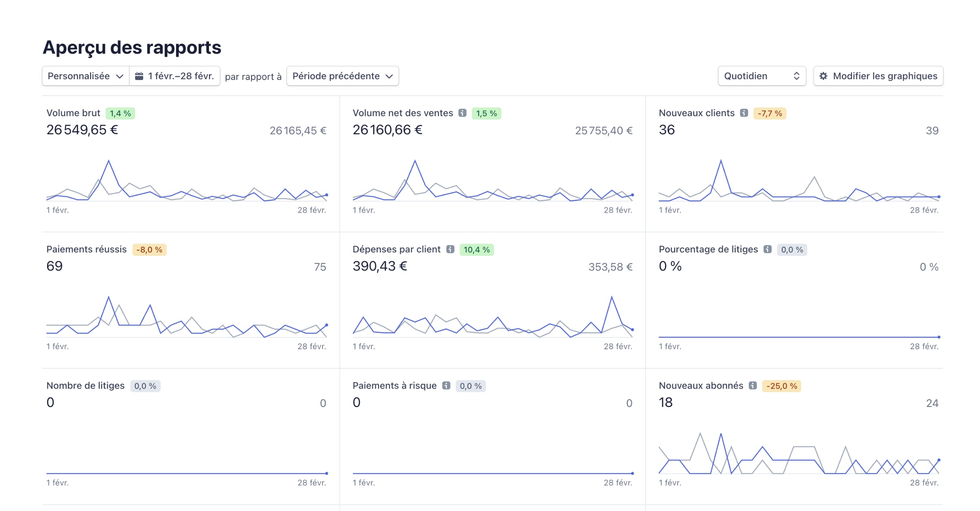
Task: Open the Paiements réussis report title
Action: coord(86,249)
